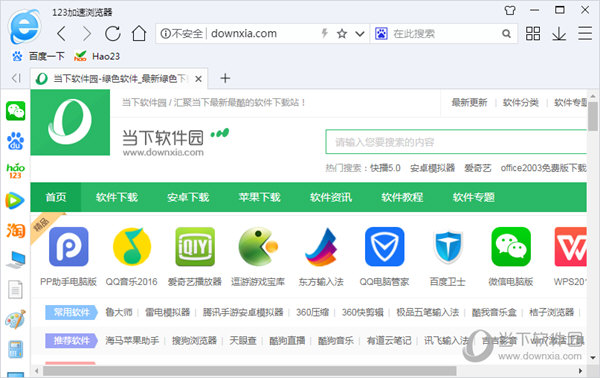
Task: Reload the page with the refresh icon
Action: pos(113,34)
